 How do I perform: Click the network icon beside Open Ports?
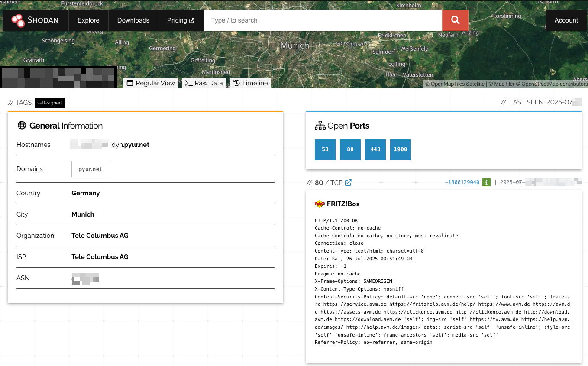pyautogui.click(x=320, y=126)
